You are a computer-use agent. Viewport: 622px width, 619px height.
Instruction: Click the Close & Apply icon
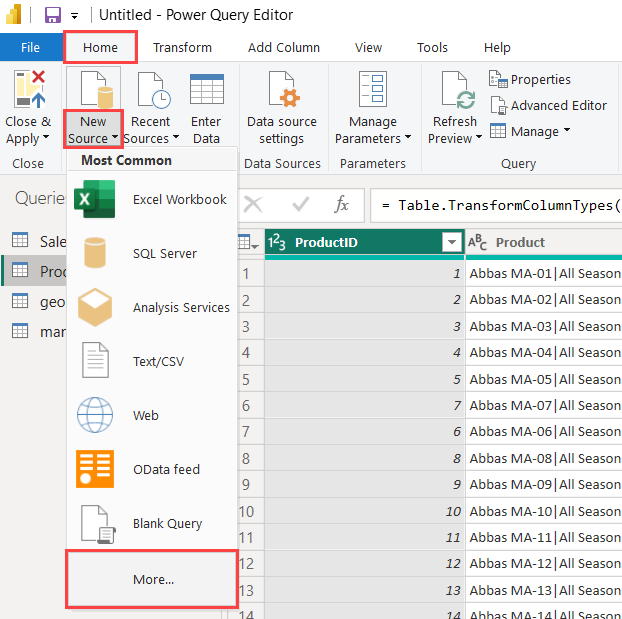pyautogui.click(x=30, y=89)
